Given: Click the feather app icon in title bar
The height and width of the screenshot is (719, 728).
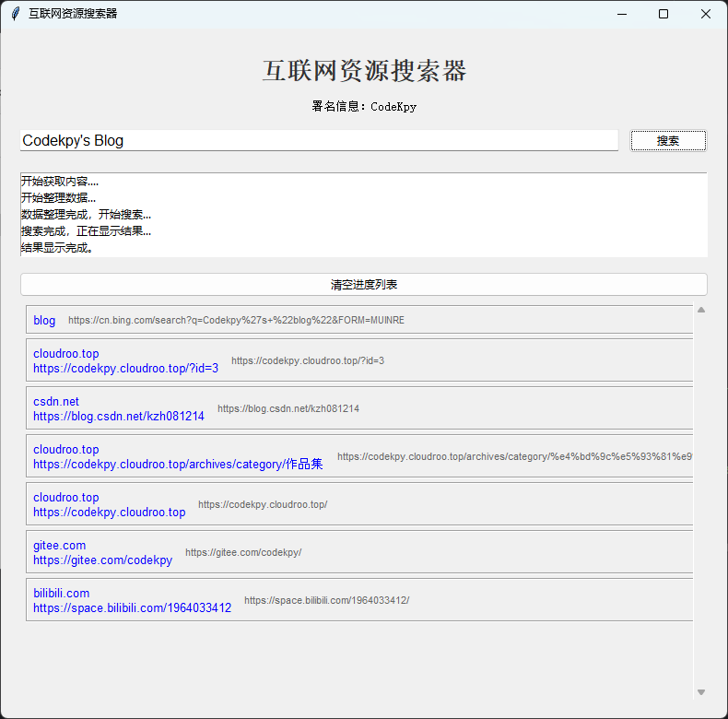Looking at the screenshot, I should point(16,14).
